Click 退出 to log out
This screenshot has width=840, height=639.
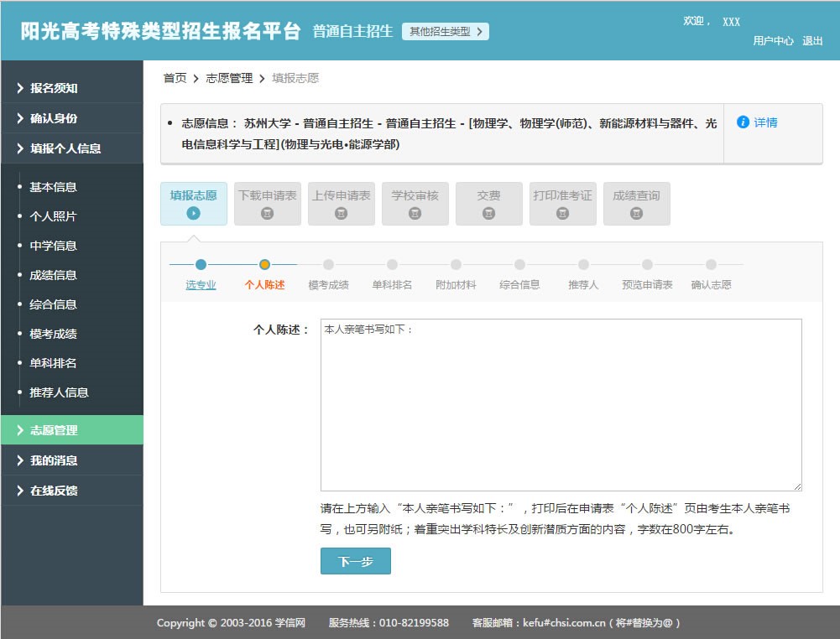click(x=812, y=40)
